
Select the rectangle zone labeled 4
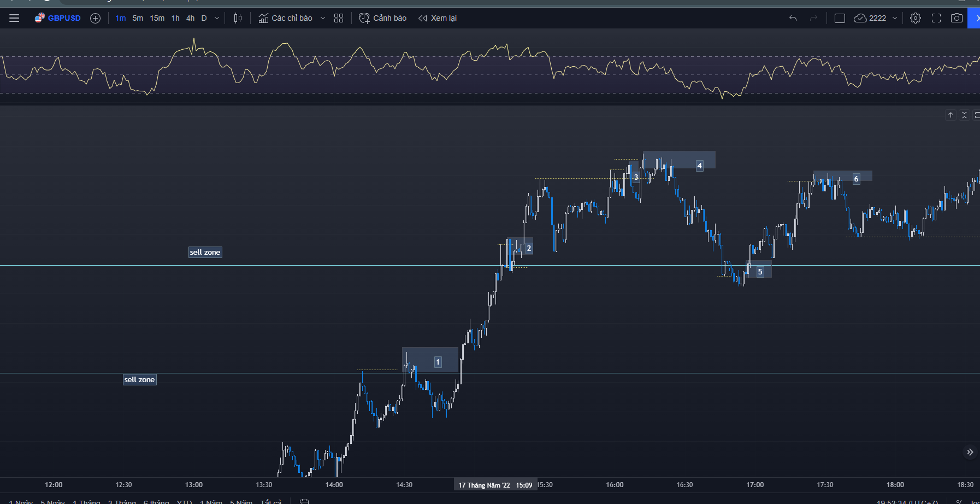[x=679, y=160]
